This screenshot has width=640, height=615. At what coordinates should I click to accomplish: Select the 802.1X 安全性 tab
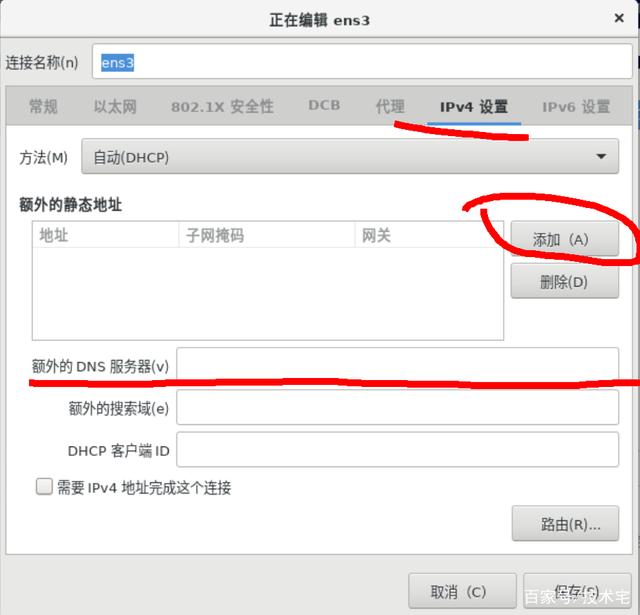pos(222,107)
